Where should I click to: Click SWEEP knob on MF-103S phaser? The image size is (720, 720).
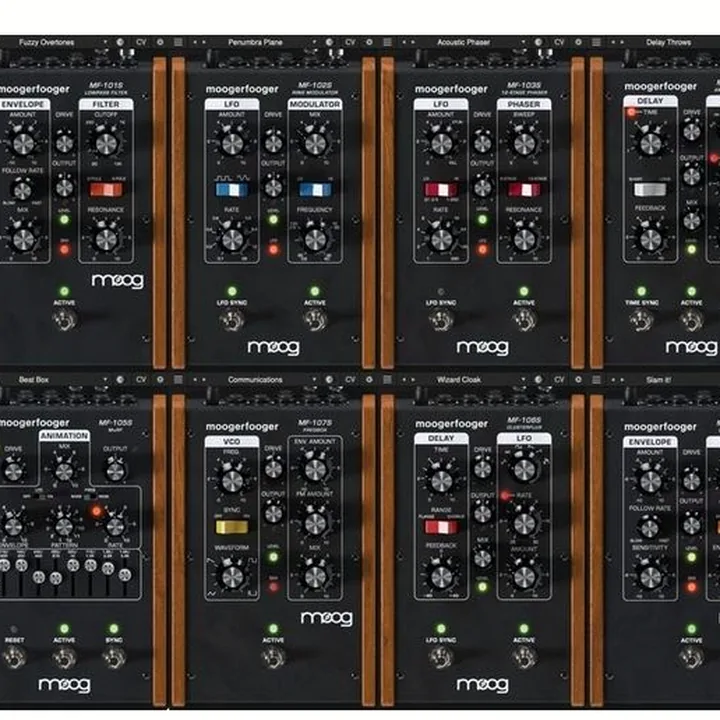point(524,144)
